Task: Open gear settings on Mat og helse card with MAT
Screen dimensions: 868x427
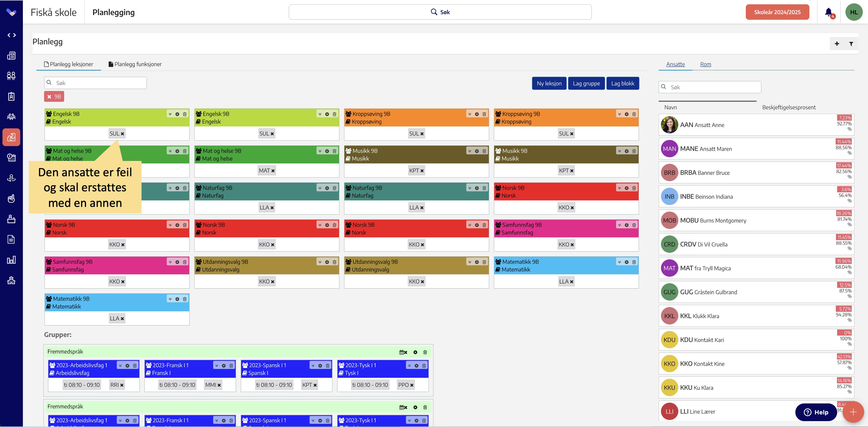Action: 327,151
